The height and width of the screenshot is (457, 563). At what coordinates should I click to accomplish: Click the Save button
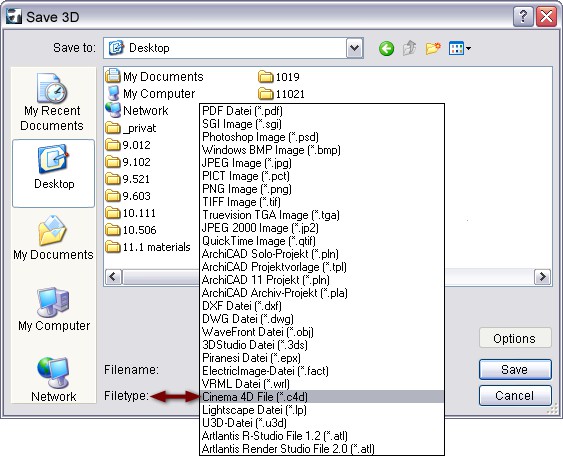click(515, 369)
